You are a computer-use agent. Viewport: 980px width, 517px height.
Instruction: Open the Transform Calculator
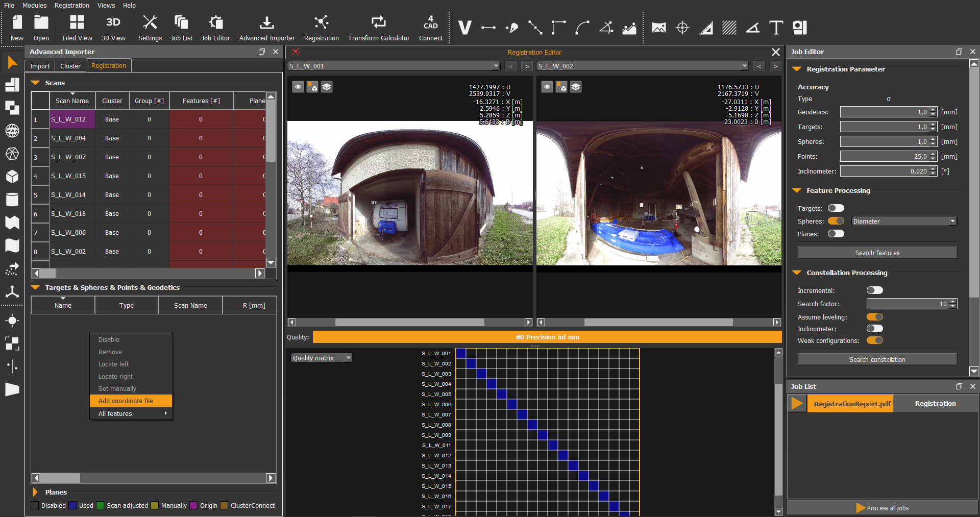(379, 28)
